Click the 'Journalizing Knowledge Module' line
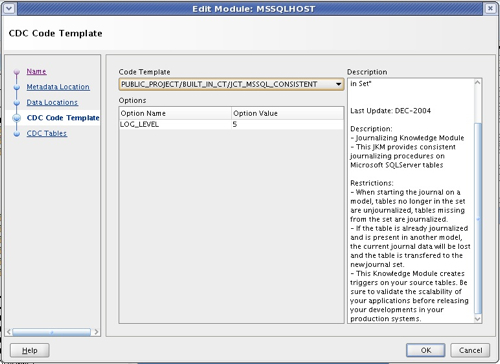This screenshot has height=364, width=500. (x=407, y=138)
